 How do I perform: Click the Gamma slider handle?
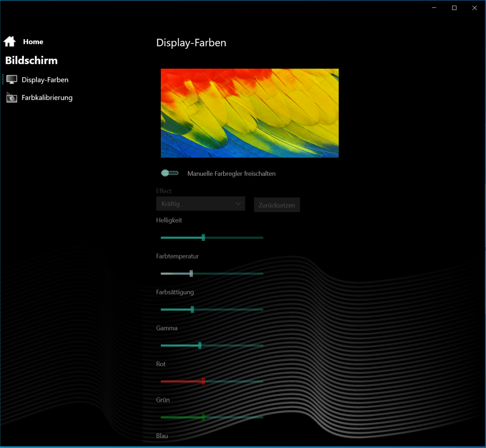200,346
